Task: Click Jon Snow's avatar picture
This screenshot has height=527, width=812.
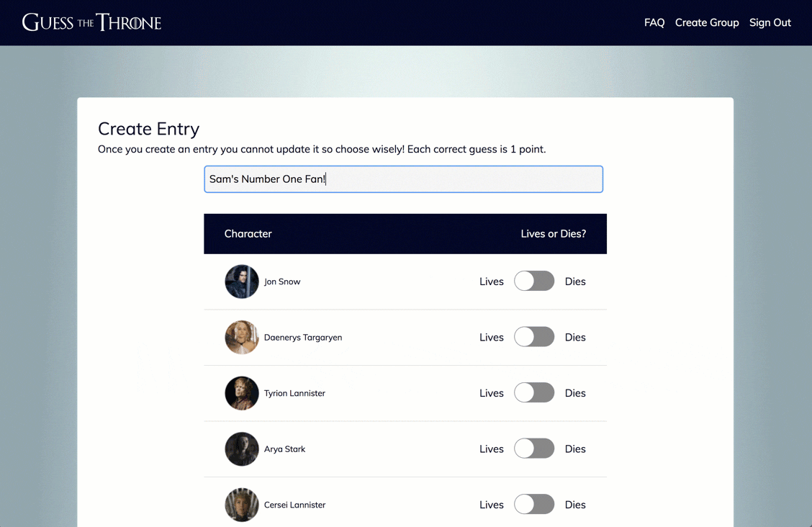Action: tap(242, 281)
